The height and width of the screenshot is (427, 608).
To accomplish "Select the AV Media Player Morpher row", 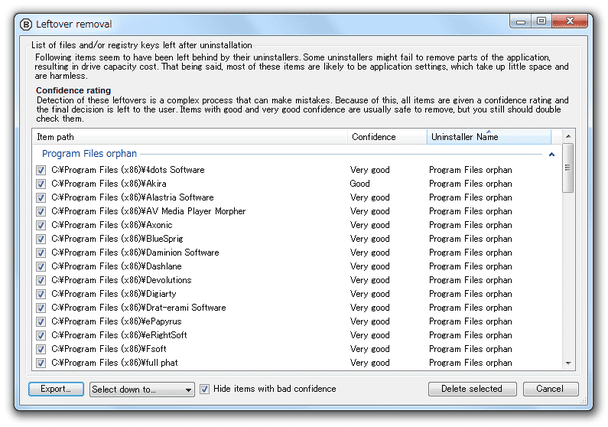I will point(297,211).
